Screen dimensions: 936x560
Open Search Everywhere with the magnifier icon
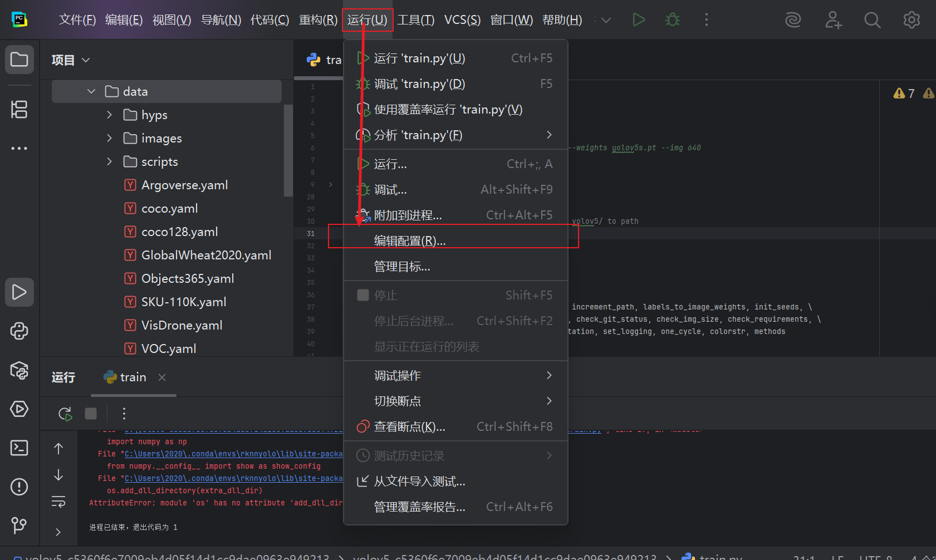(x=872, y=19)
